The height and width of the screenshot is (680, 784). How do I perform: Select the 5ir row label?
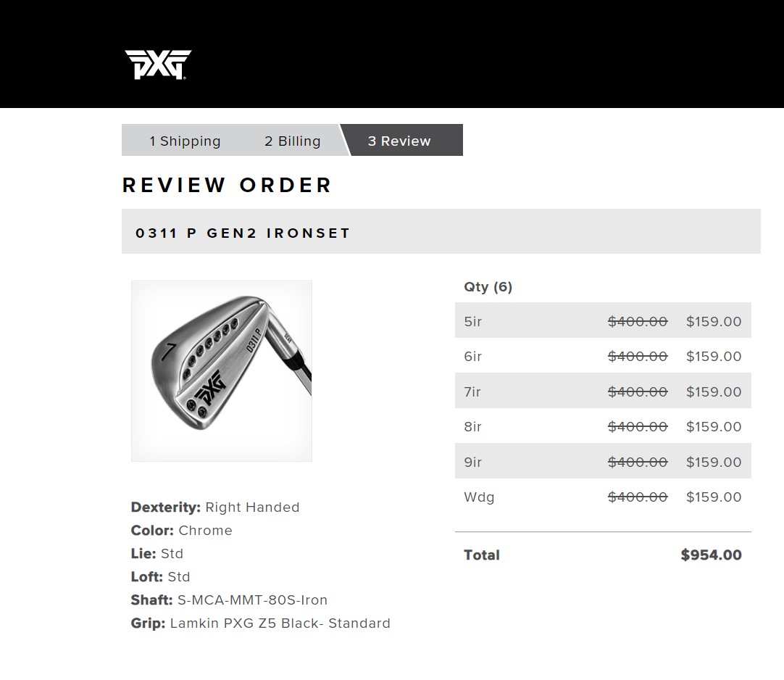(x=473, y=322)
